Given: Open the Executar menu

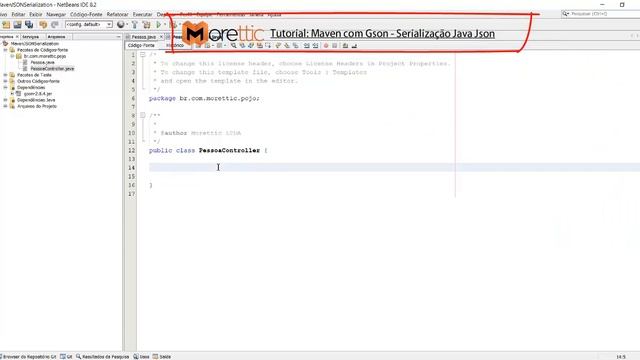Looking at the screenshot, I should (142, 14).
